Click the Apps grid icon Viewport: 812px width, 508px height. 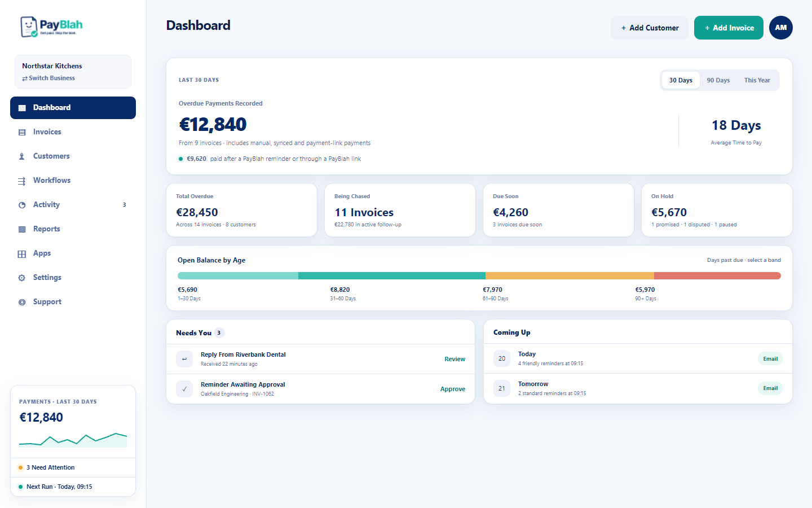[x=22, y=253]
